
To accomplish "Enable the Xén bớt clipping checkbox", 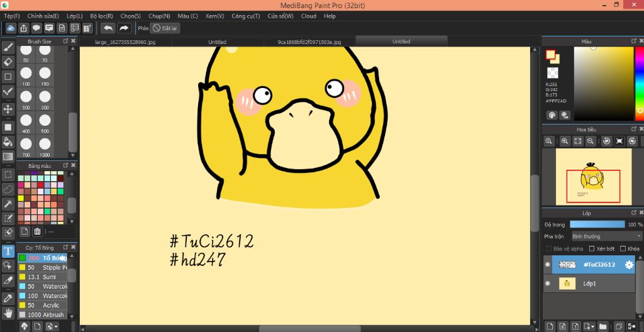I will [x=592, y=248].
